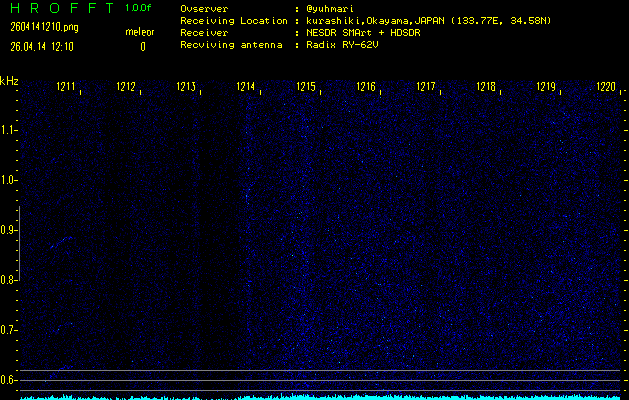629x400 pixels.
Task: Click the date 26.04.14 12:10
Action: (x=42, y=47)
